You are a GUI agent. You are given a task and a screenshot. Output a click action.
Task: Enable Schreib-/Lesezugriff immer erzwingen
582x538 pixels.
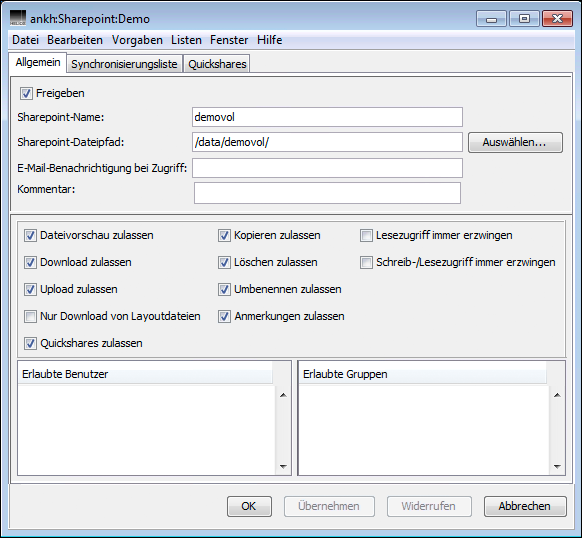366,263
